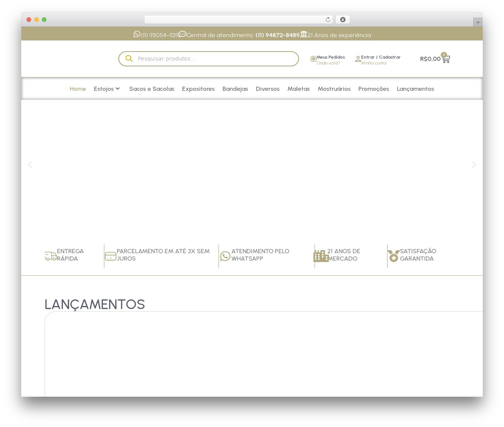Click the Onde está? text
The height and width of the screenshot is (427, 504).
pyautogui.click(x=328, y=63)
